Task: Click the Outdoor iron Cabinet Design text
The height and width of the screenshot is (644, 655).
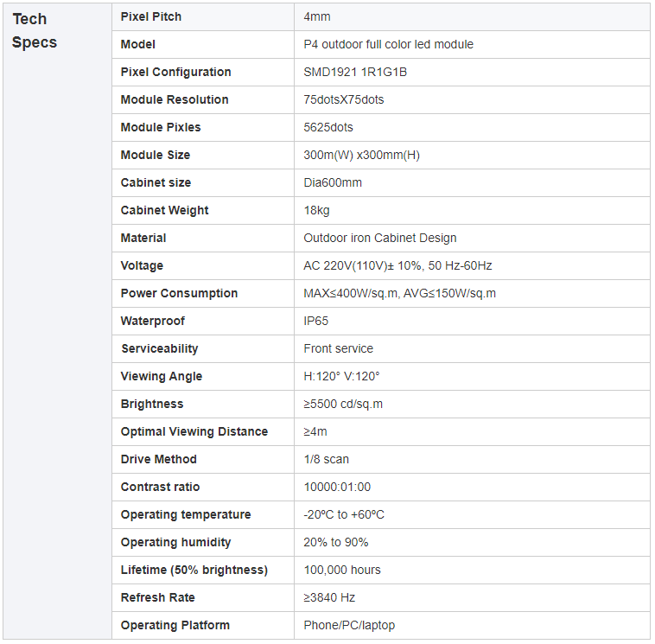Action: 380,238
